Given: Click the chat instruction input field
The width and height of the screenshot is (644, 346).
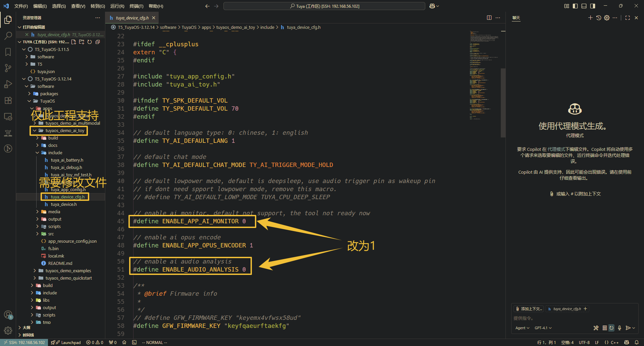Looking at the screenshot, I should tap(575, 318).
